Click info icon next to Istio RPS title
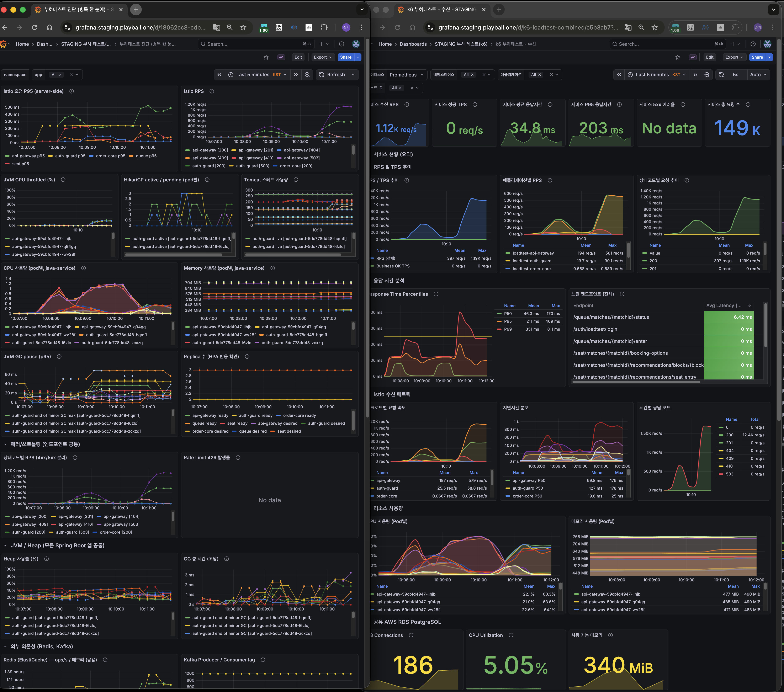784x692 pixels. tap(212, 91)
